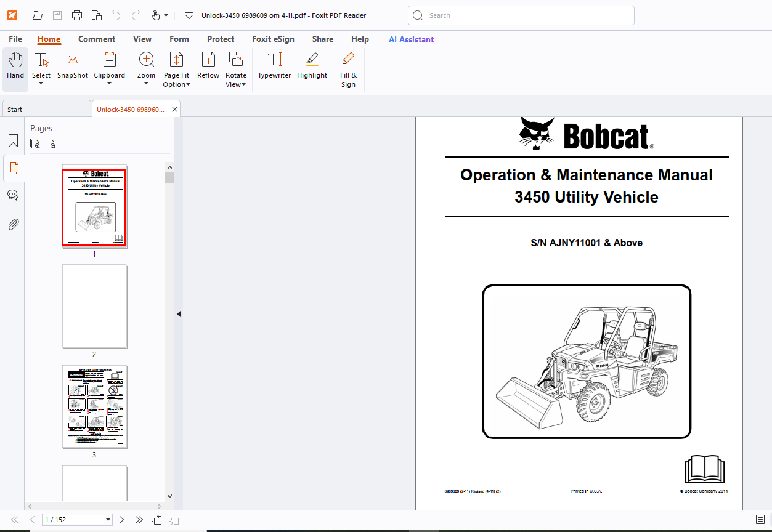Open the Share ribbon tab
This screenshot has height=532, width=772.
click(322, 39)
